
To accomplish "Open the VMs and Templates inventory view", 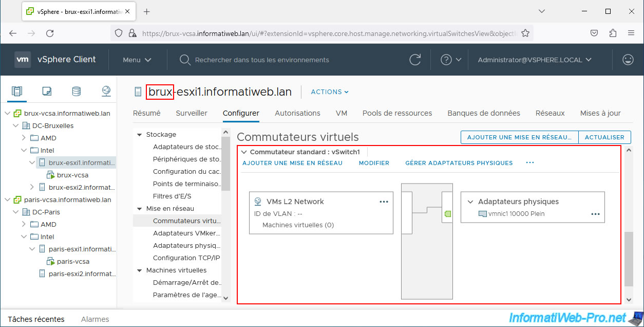I will click(x=47, y=92).
